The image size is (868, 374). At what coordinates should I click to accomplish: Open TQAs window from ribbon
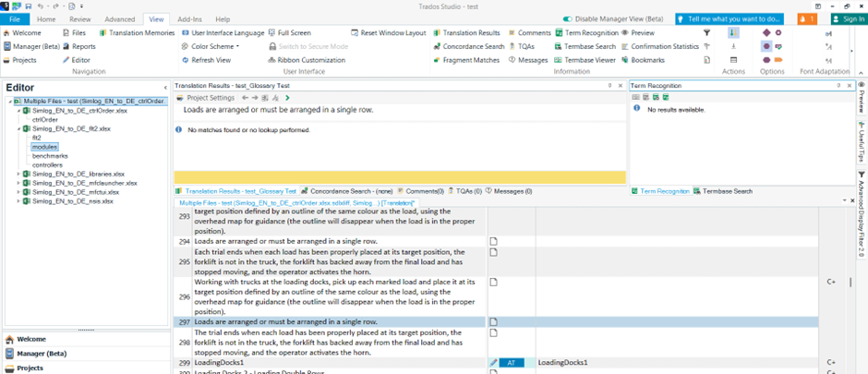coord(521,46)
